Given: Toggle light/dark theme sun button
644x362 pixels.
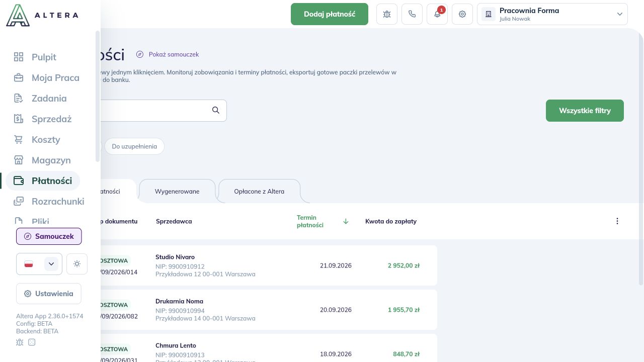Looking at the screenshot, I should [x=77, y=264].
